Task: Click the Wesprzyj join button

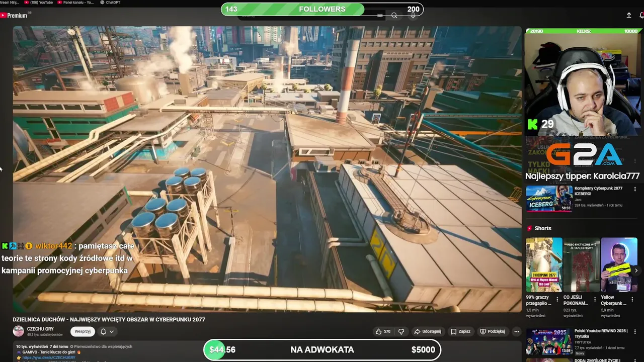Action: [83, 331]
